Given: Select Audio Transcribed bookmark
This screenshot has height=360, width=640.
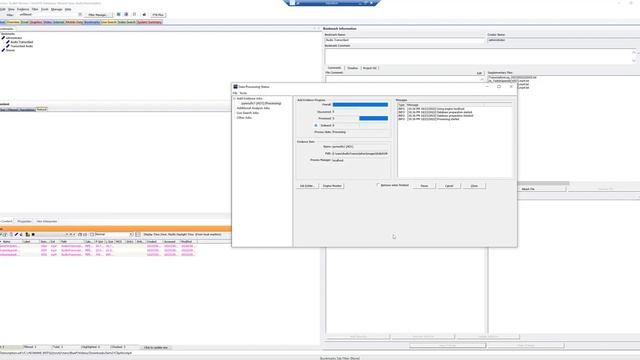Looking at the screenshot, I should 22,42.
